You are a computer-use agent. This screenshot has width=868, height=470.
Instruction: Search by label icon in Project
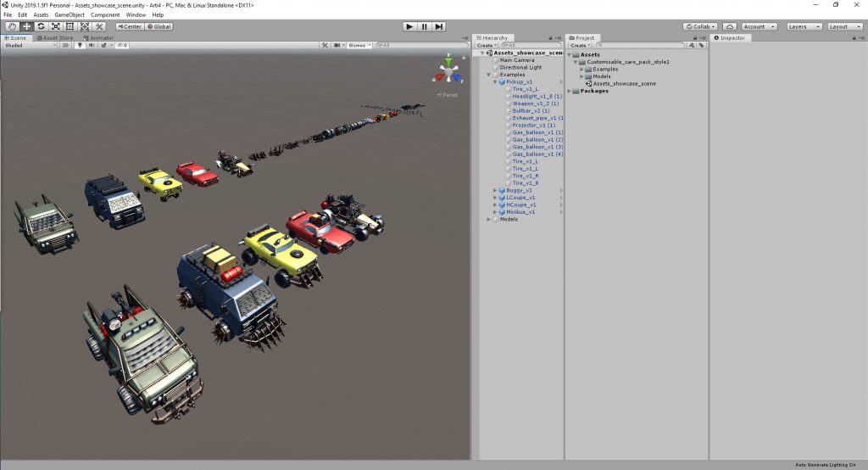pyautogui.click(x=701, y=46)
